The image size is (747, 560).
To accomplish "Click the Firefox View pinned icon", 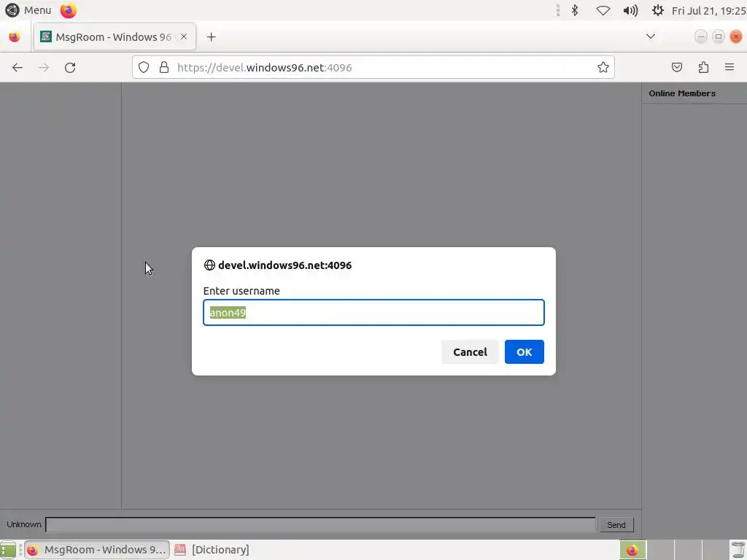I will point(15,36).
